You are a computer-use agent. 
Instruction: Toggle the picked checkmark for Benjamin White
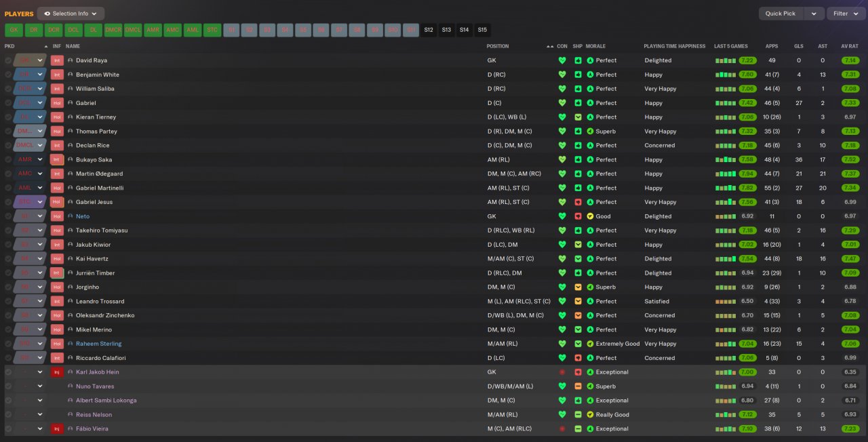point(8,75)
